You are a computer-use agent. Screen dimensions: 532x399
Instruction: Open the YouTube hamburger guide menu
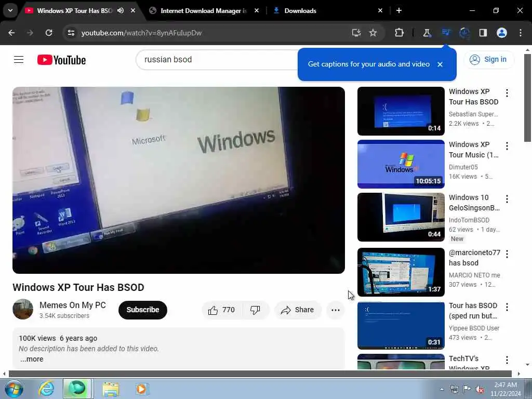(19, 60)
